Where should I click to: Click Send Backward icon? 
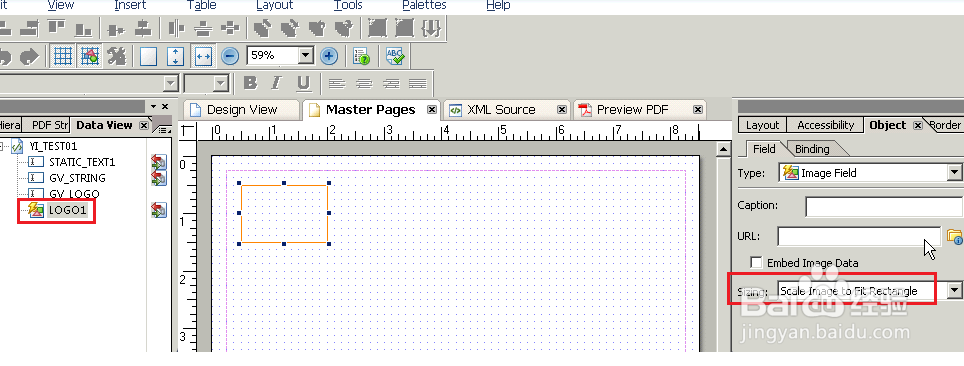point(343,29)
